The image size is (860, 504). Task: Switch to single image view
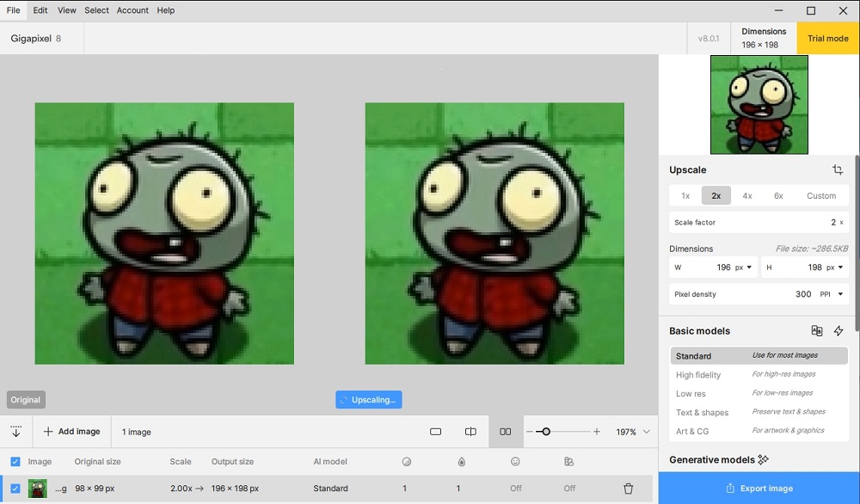point(435,432)
